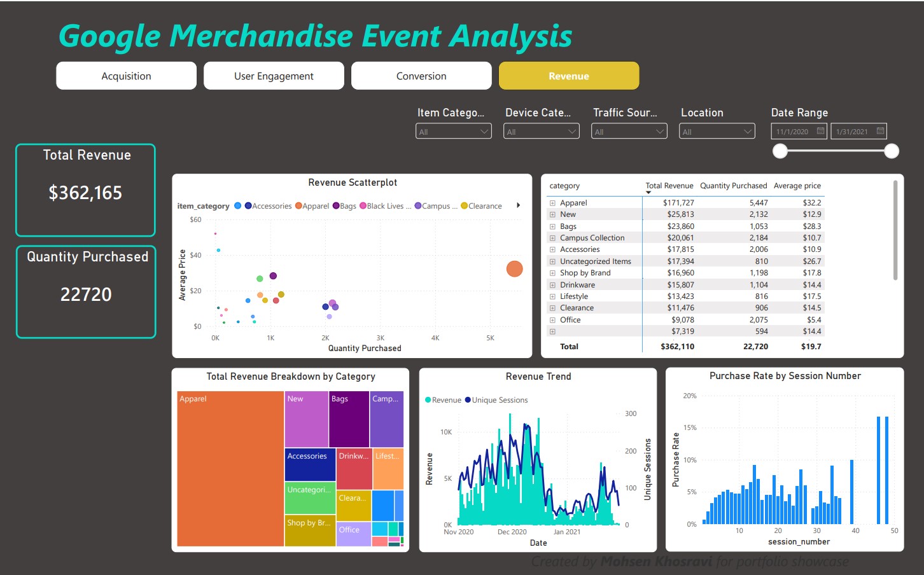Select the Total Revenue $362,165 card
The height and width of the screenshot is (575, 924).
pos(85,190)
